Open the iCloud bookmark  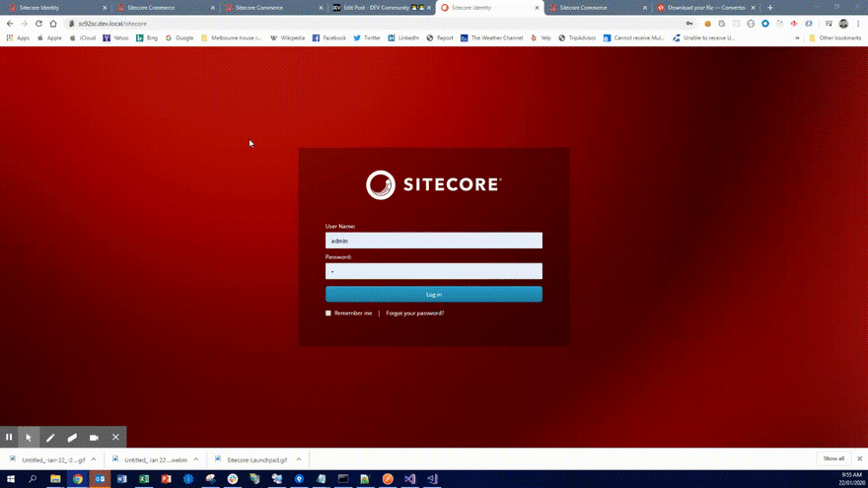click(83, 38)
